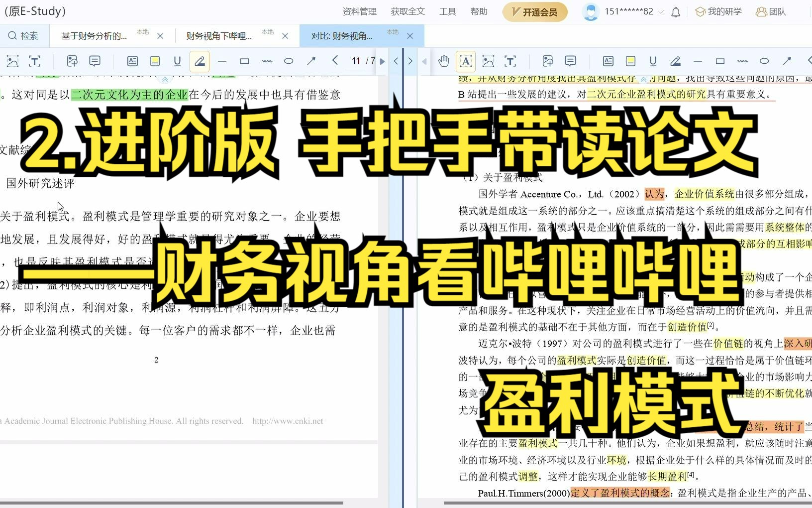Choose yellow highlight tool in left pane

[155, 61]
